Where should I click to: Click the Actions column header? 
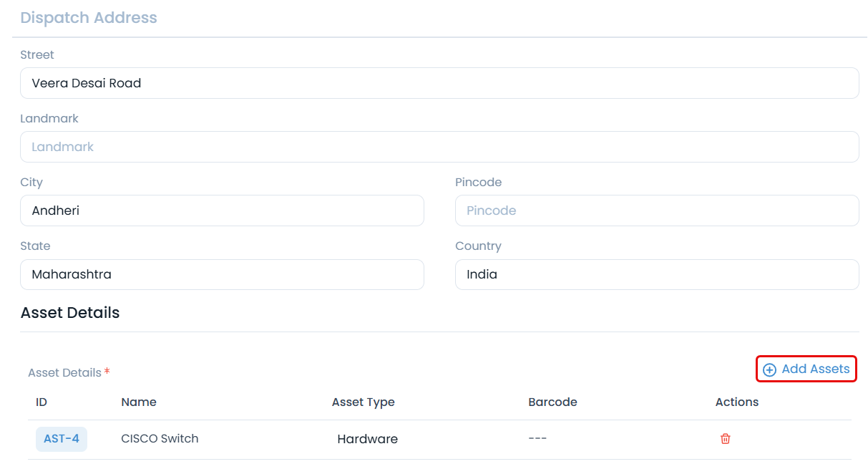click(x=736, y=402)
